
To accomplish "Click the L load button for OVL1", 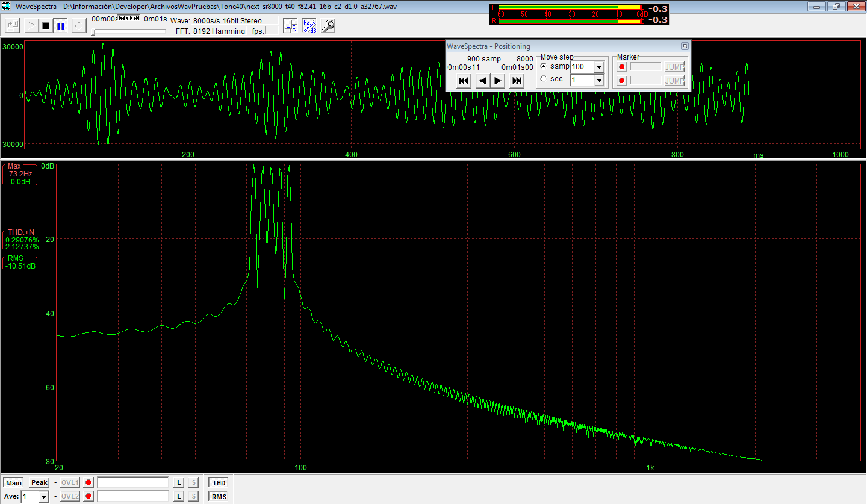I will tap(179, 482).
